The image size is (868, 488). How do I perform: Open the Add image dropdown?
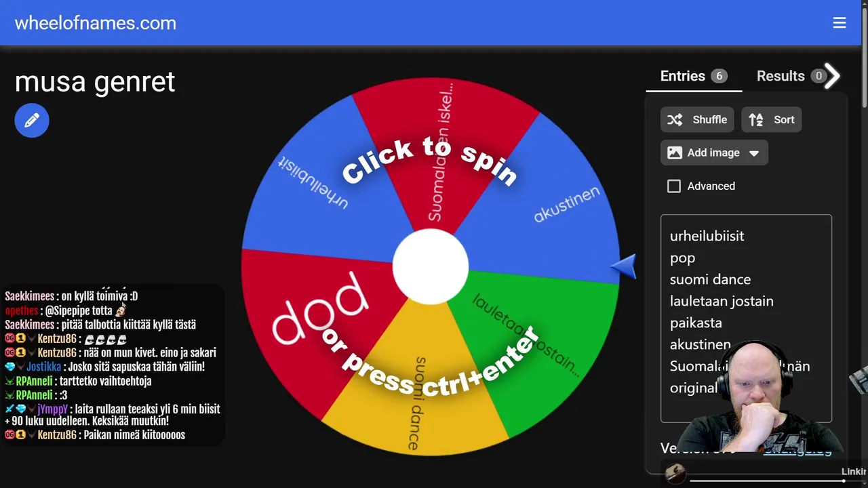714,152
